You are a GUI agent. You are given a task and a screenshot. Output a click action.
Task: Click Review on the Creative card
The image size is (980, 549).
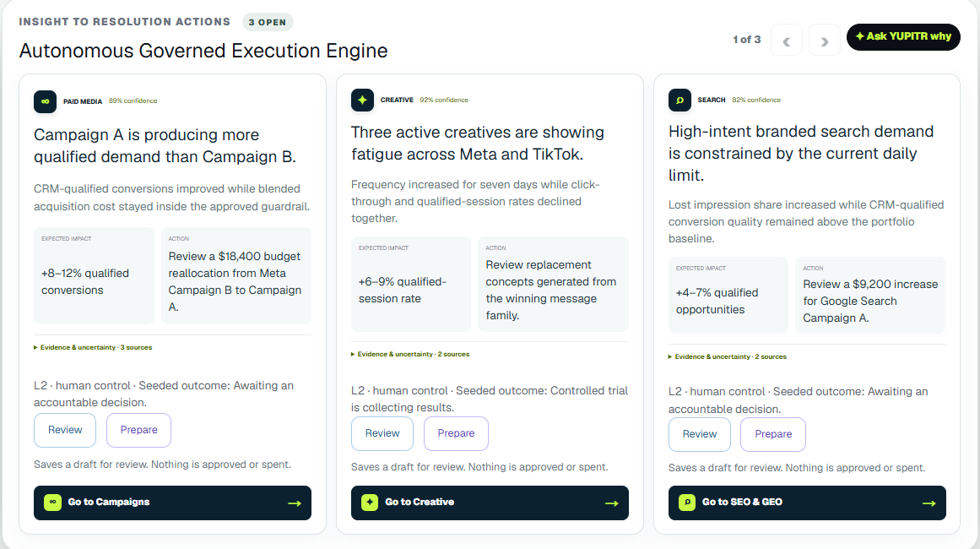(382, 433)
